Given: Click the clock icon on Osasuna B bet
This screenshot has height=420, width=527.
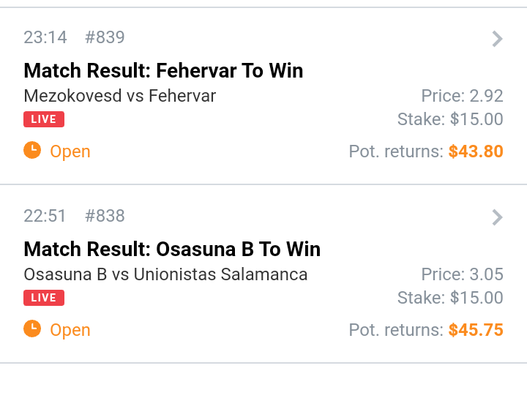Looking at the screenshot, I should pos(32,329).
